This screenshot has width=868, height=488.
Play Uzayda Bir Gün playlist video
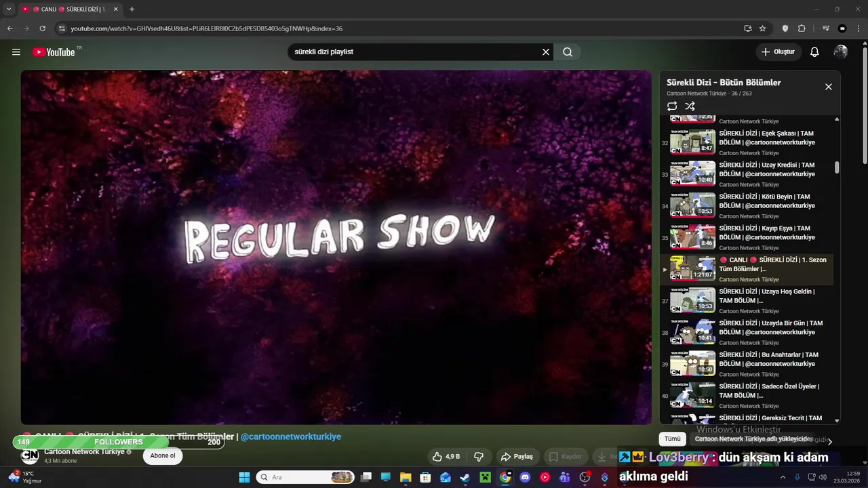pyautogui.click(x=747, y=331)
